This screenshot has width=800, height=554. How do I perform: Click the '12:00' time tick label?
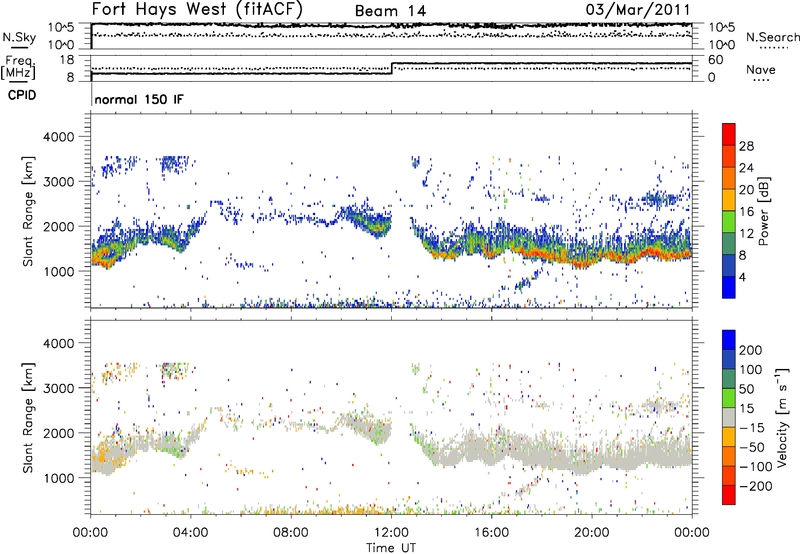click(391, 533)
